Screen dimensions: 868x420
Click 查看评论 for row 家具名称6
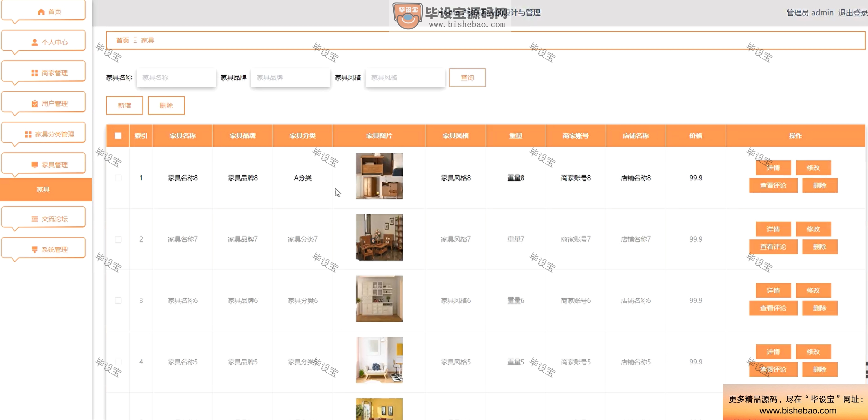tap(773, 308)
